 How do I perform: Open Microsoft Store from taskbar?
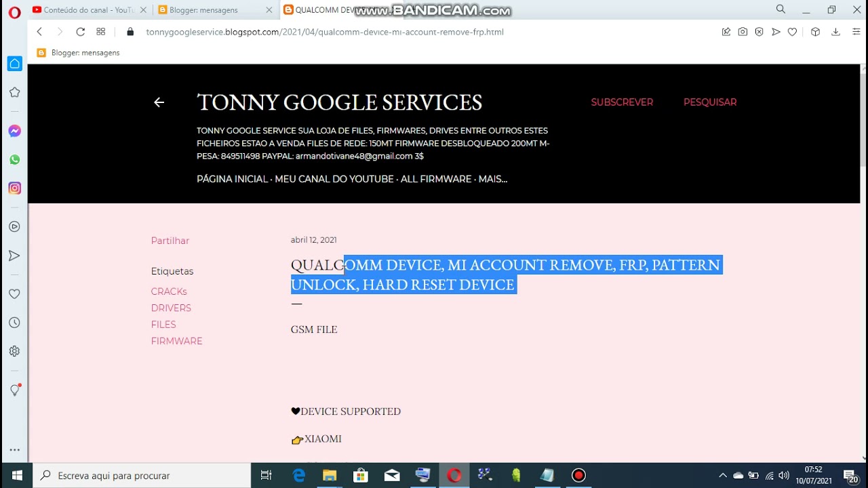point(361,475)
